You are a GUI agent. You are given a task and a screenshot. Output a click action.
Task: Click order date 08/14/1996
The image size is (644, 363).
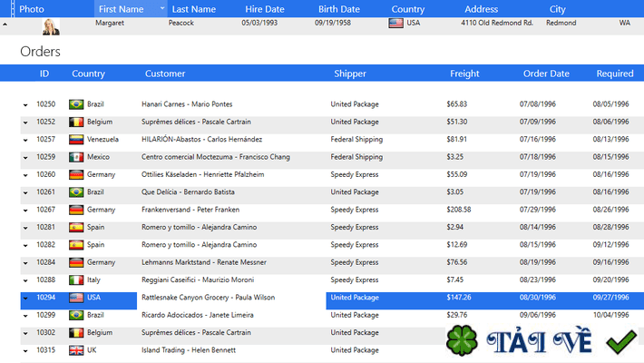(537, 228)
